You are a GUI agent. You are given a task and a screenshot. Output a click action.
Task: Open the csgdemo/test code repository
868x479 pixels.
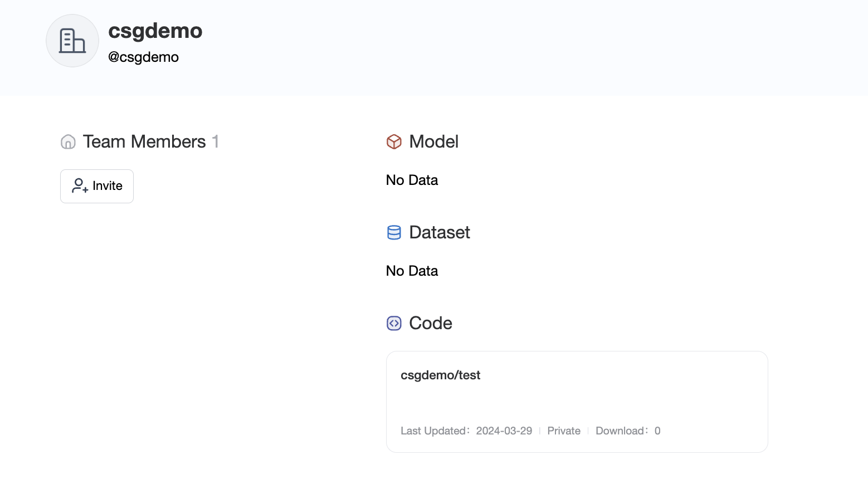tap(441, 375)
